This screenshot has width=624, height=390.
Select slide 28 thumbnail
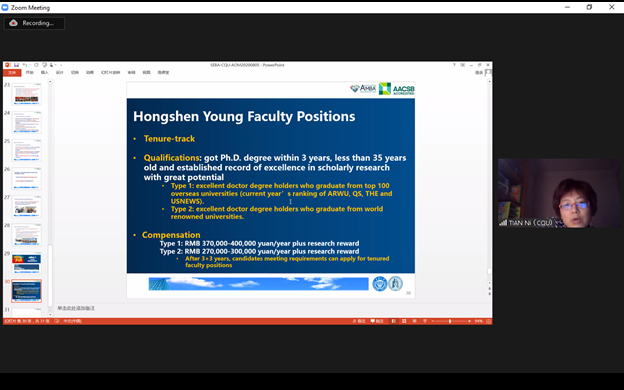pos(26,234)
